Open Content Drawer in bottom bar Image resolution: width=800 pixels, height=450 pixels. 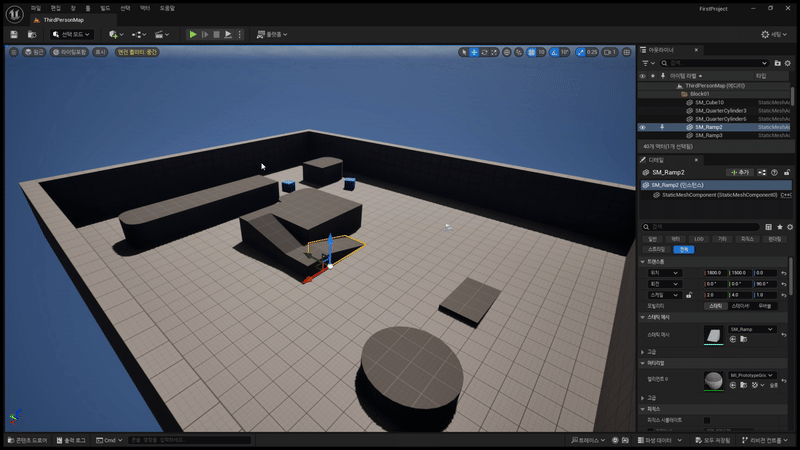[28, 440]
